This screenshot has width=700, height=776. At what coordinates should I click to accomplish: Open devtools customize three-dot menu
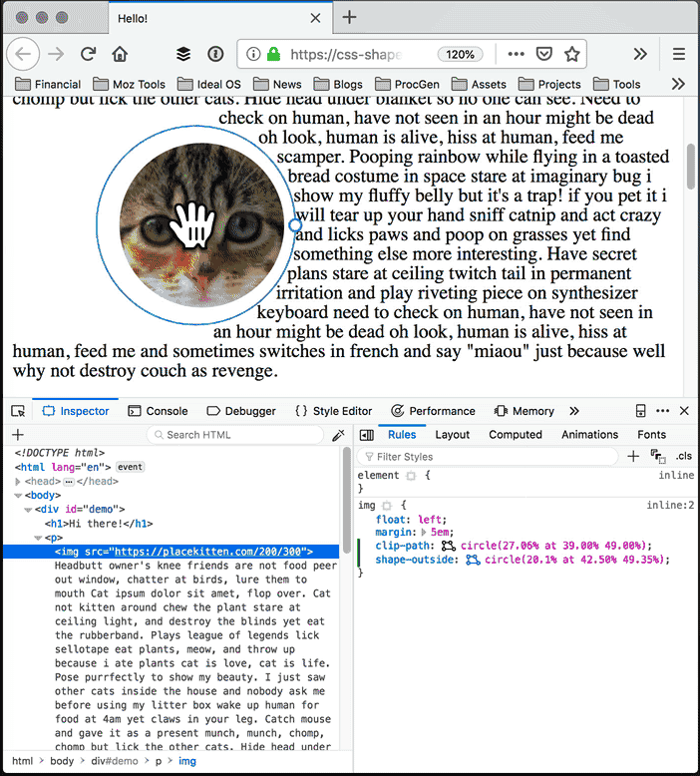662,411
